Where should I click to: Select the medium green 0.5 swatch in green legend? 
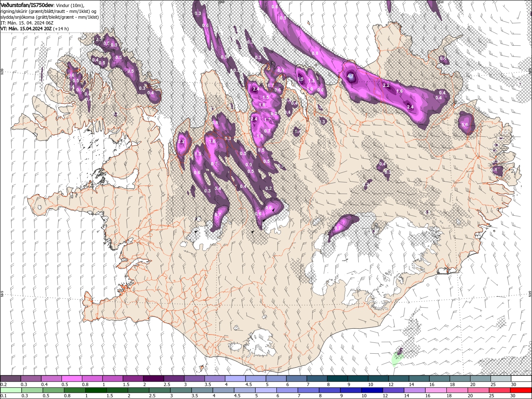pyautogui.click(x=53, y=390)
